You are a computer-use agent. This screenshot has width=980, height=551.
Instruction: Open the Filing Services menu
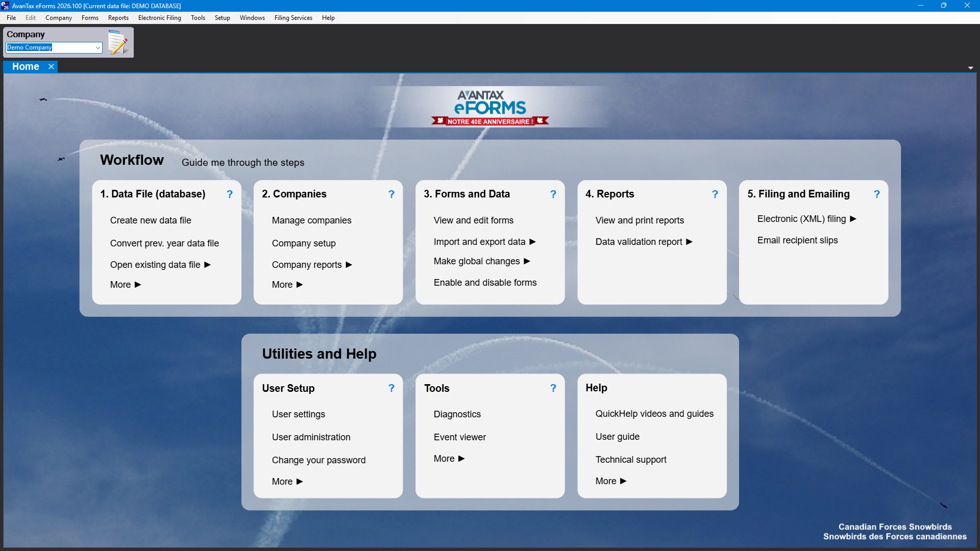tap(293, 18)
